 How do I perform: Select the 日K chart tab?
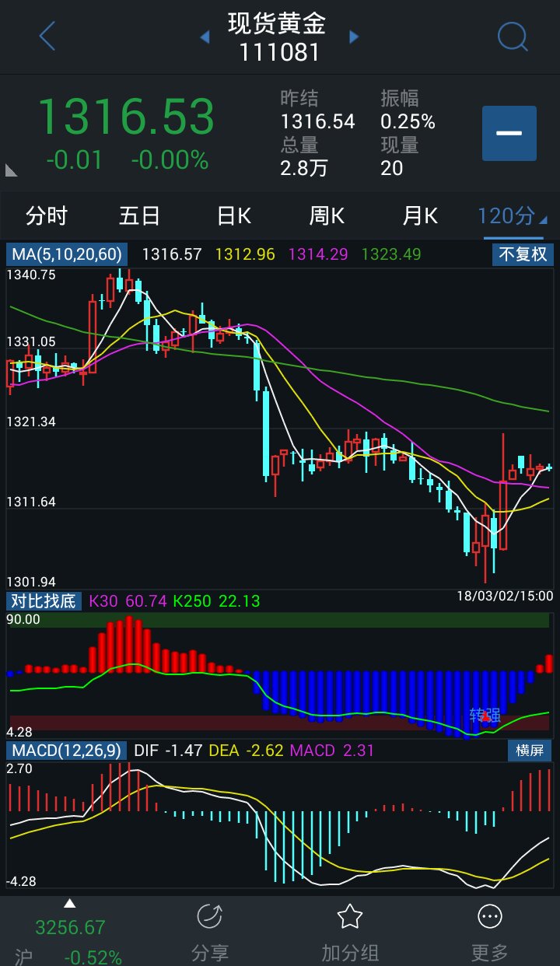pos(233,215)
